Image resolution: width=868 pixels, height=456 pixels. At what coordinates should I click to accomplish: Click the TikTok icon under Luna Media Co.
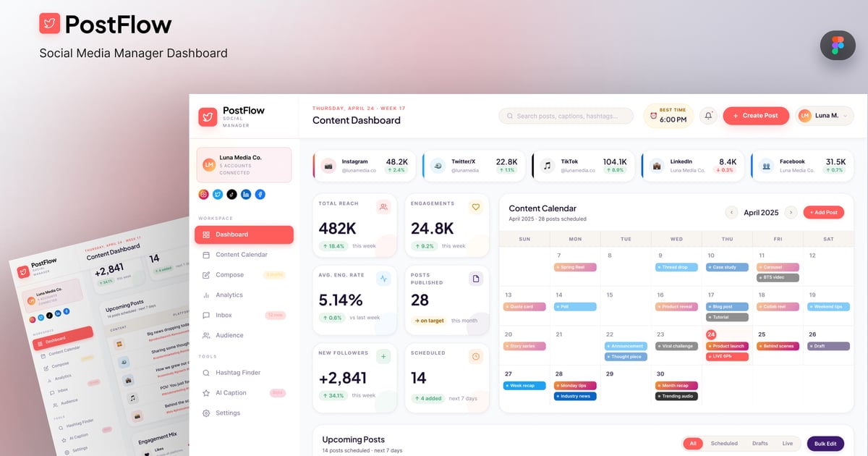(x=231, y=194)
